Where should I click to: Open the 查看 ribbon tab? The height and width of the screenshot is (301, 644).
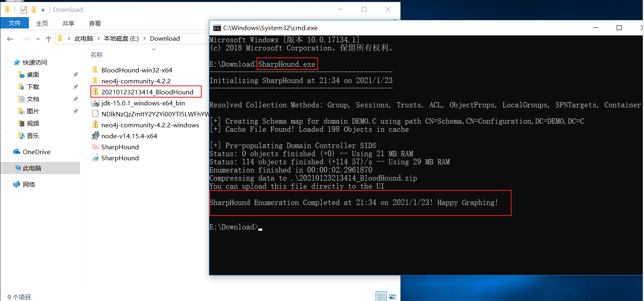click(x=95, y=23)
